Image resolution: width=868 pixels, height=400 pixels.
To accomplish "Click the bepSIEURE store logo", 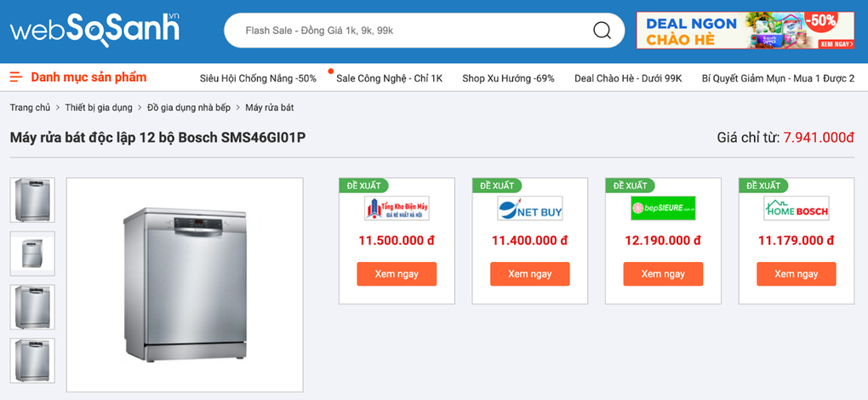I will pos(663,209).
